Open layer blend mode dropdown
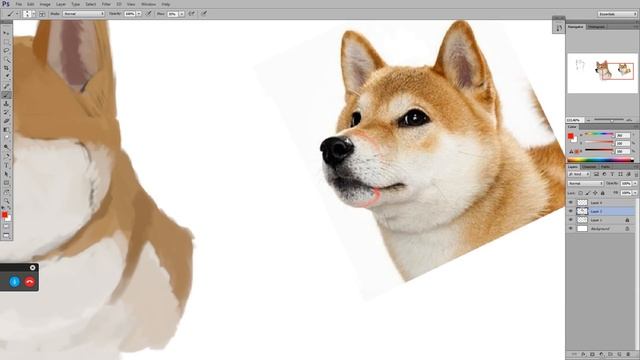Image resolution: width=640 pixels, height=360 pixels. [x=586, y=183]
